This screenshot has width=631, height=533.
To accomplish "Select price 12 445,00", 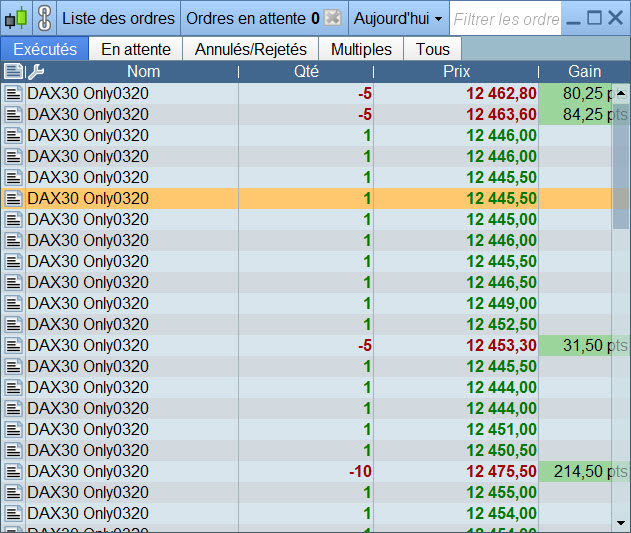I will pyautogui.click(x=501, y=219).
